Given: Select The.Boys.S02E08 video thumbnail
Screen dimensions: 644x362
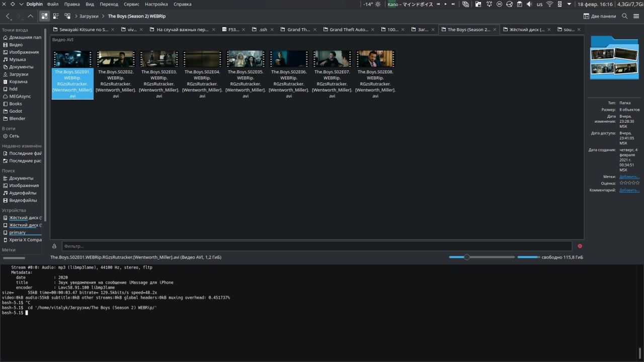Looking at the screenshot, I should pyautogui.click(x=375, y=59).
